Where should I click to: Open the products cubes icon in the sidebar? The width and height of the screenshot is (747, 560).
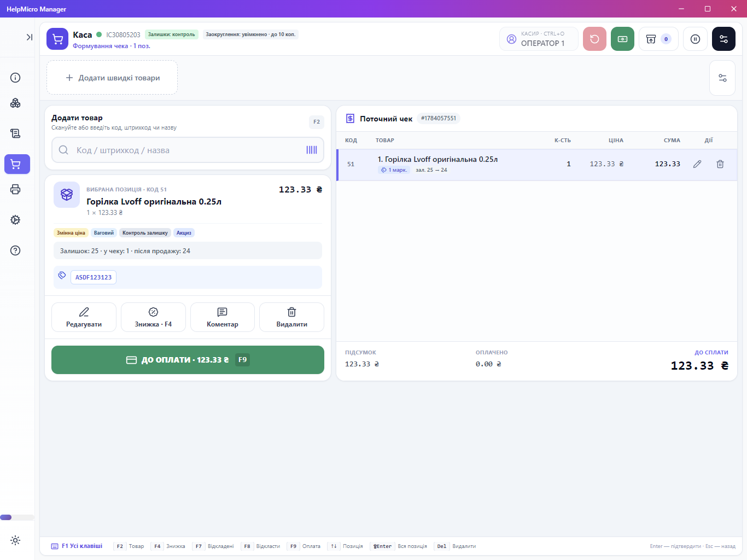(x=15, y=103)
